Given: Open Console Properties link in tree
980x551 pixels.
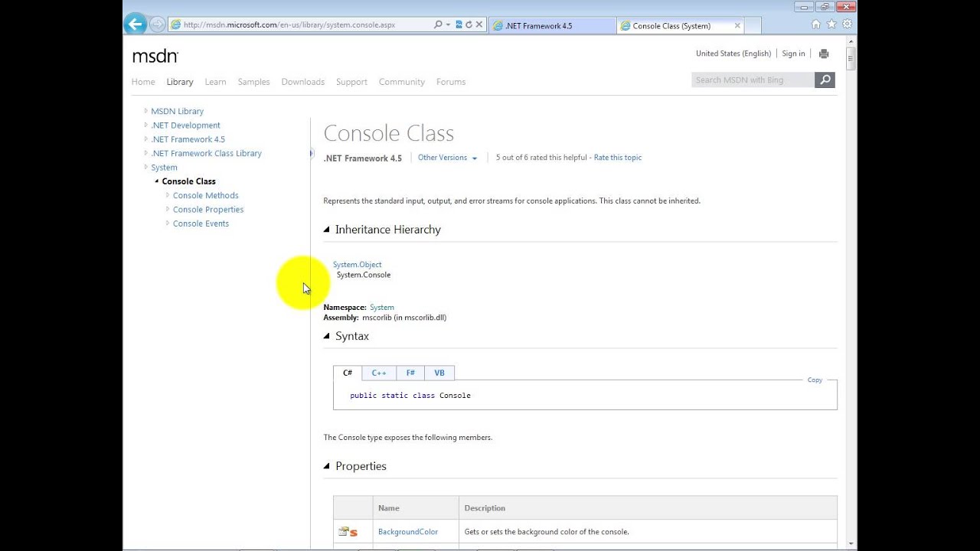Looking at the screenshot, I should pos(208,209).
